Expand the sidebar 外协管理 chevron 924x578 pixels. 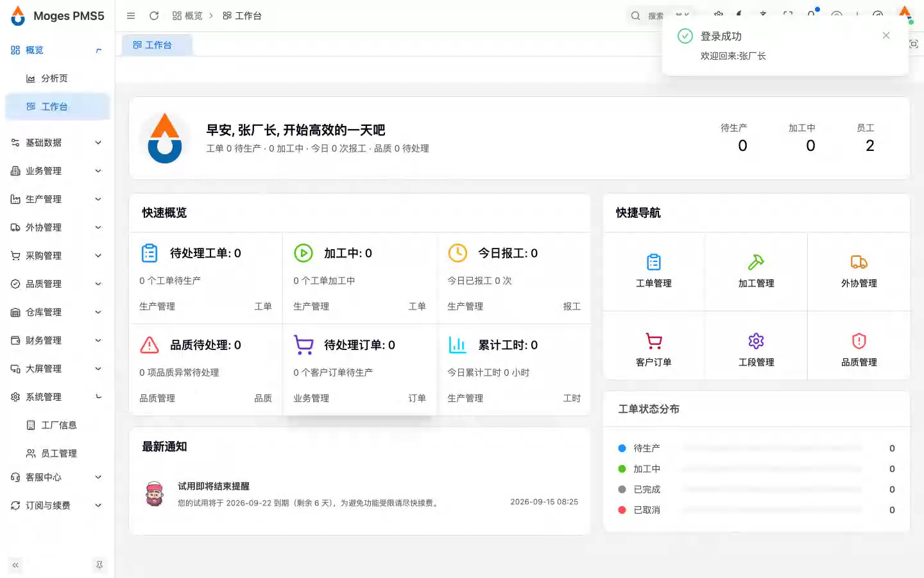pos(98,227)
